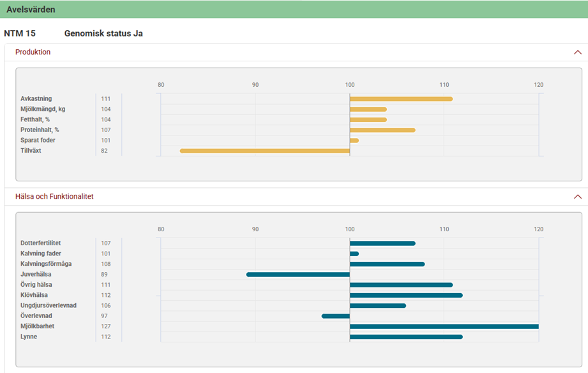Click the Juverhälsa teal bar
Viewport: 588px width, 373px height.
[x=298, y=275]
